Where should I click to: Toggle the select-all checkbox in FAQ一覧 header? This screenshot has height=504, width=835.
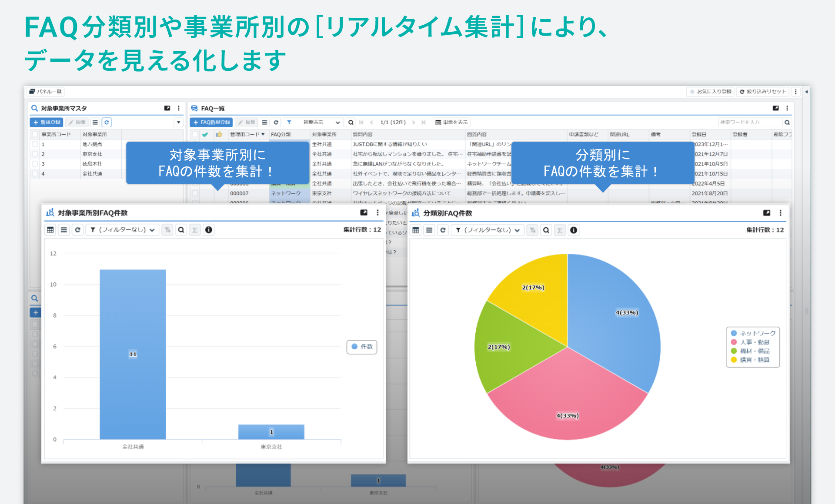(x=194, y=134)
